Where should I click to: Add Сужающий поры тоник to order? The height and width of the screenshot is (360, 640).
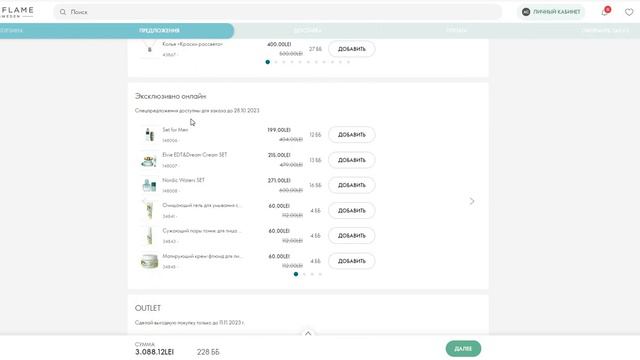point(351,236)
